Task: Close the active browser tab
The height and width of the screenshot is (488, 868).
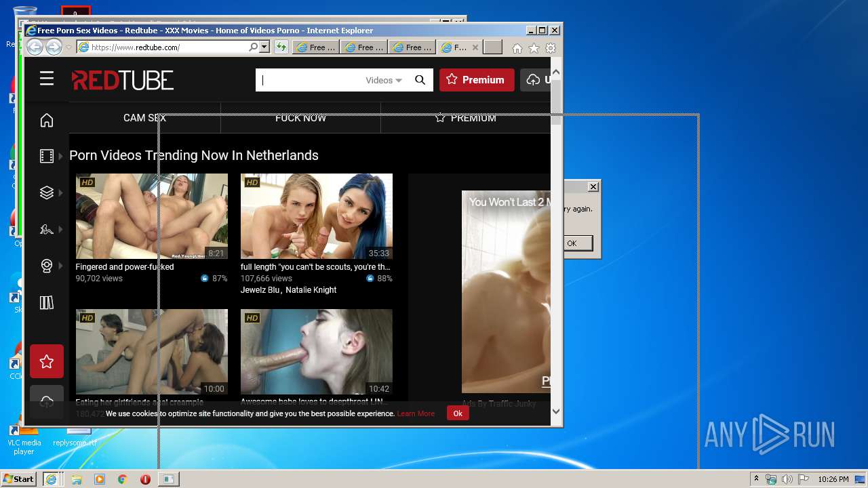Action: click(x=475, y=47)
